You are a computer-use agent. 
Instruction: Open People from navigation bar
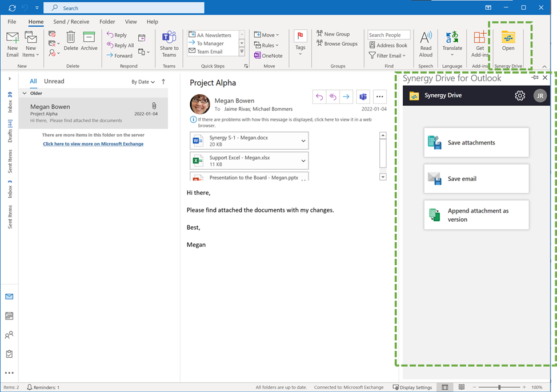[x=9, y=335]
